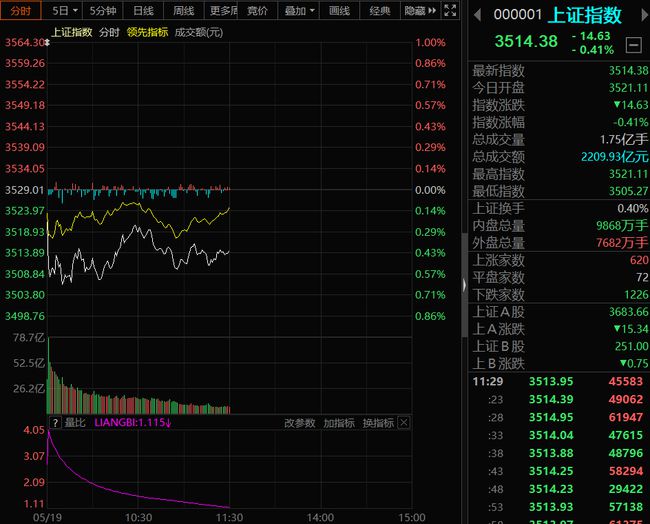Click the price axis scale adjuster icon
This screenshot has height=524, width=650.
[47, 42]
